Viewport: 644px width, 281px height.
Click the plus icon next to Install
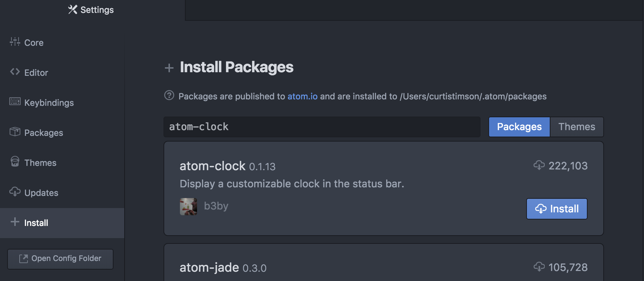pyautogui.click(x=15, y=222)
